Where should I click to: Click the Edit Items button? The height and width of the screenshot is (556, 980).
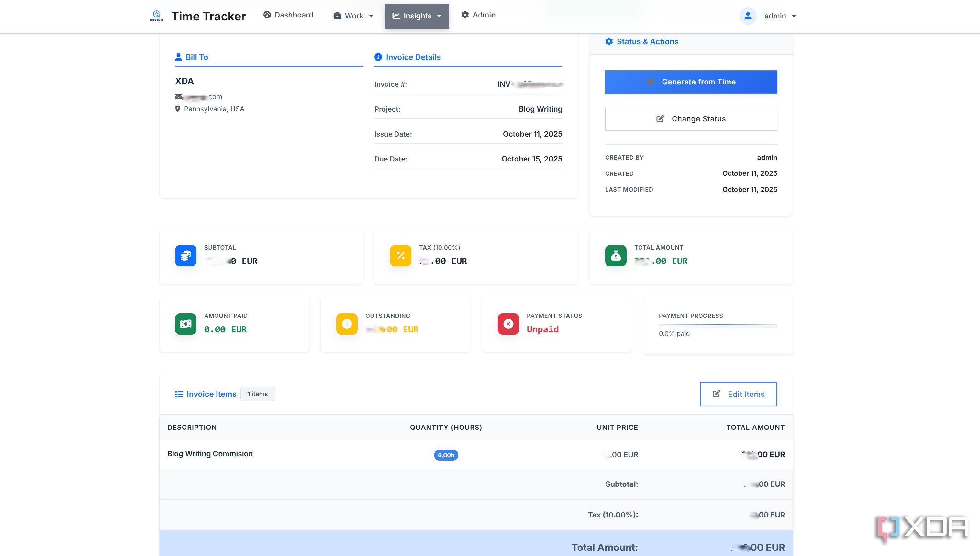click(x=738, y=394)
